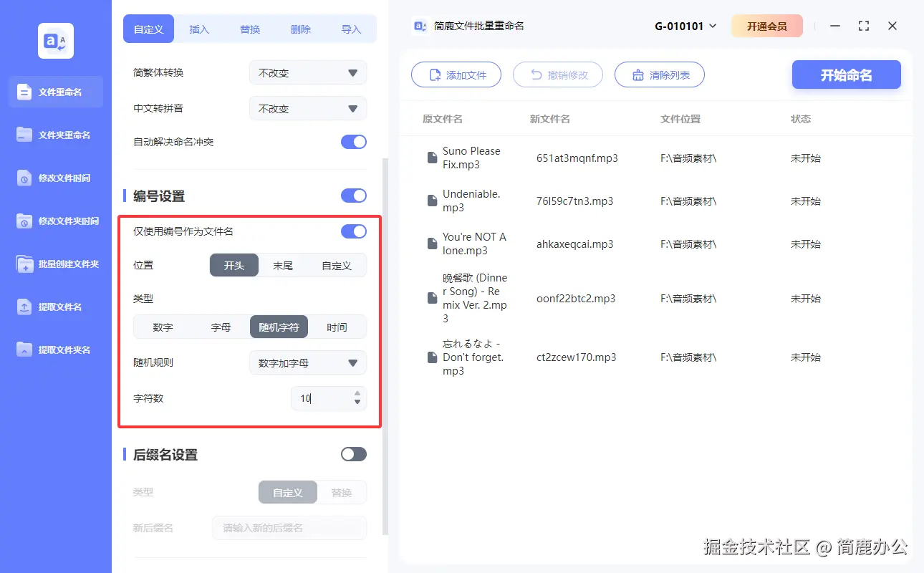
Task: Open 提取文件夹名 in the sidebar
Action: tap(56, 350)
